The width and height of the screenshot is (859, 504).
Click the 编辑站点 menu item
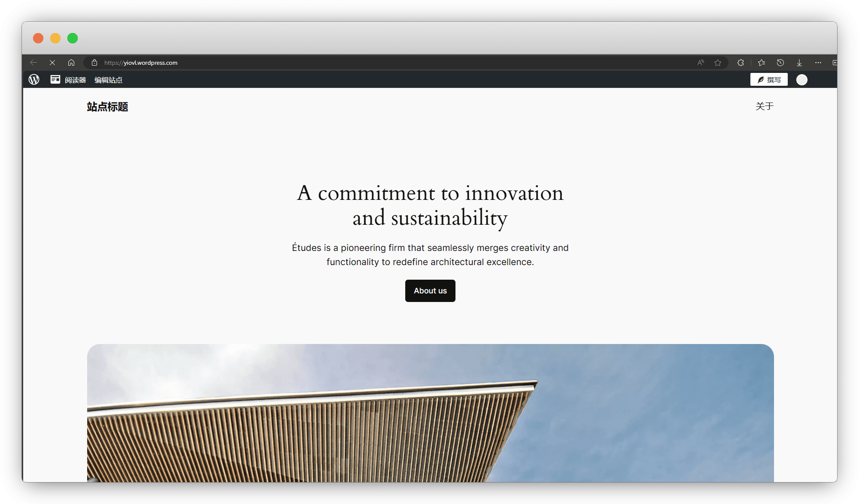[x=108, y=80]
